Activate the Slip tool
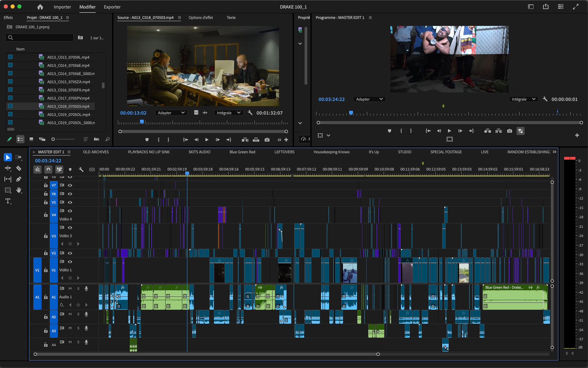 coord(8,179)
